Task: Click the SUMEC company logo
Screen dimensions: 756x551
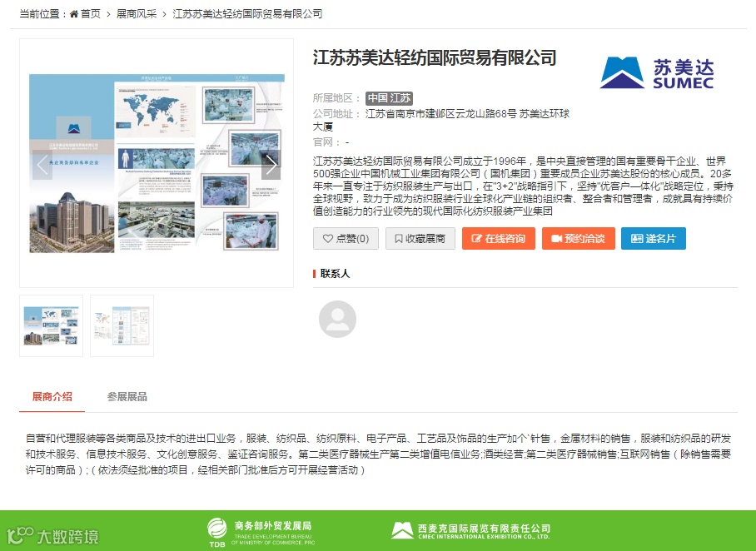Action: click(x=657, y=73)
